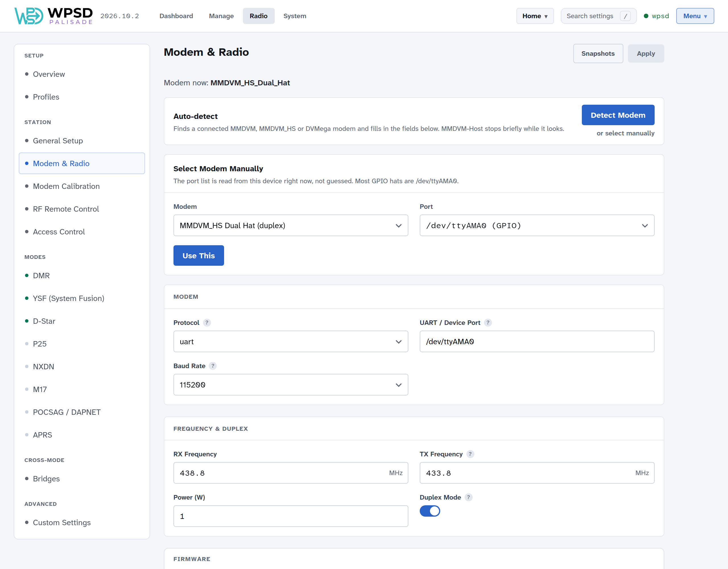Open the Manage tab
This screenshot has width=728, height=569.
click(x=221, y=16)
